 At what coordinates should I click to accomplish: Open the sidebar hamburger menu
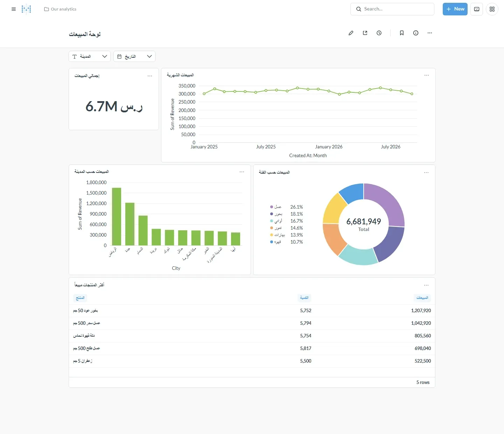point(14,9)
